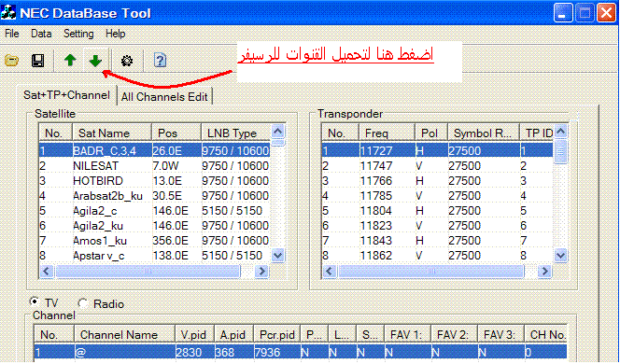Click the CH No. column header
This screenshot has width=620, height=364.
[x=545, y=334]
